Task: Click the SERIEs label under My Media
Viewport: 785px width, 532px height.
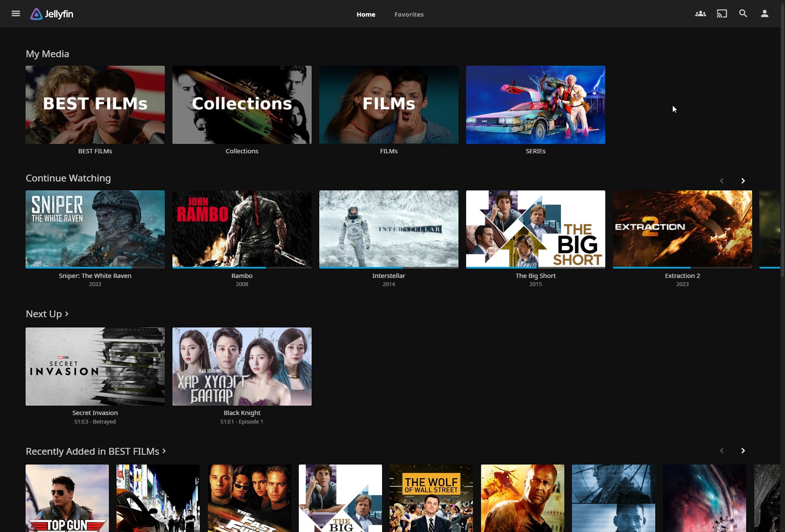Action: [536, 151]
